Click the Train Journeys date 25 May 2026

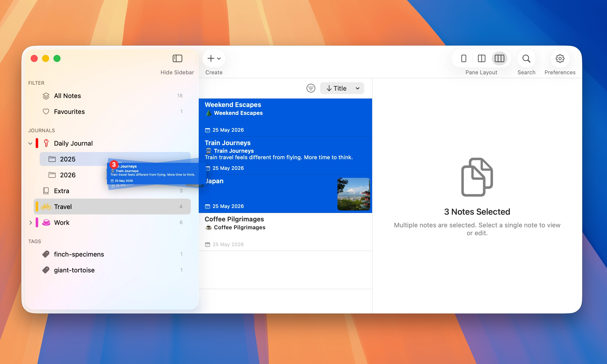click(x=228, y=168)
